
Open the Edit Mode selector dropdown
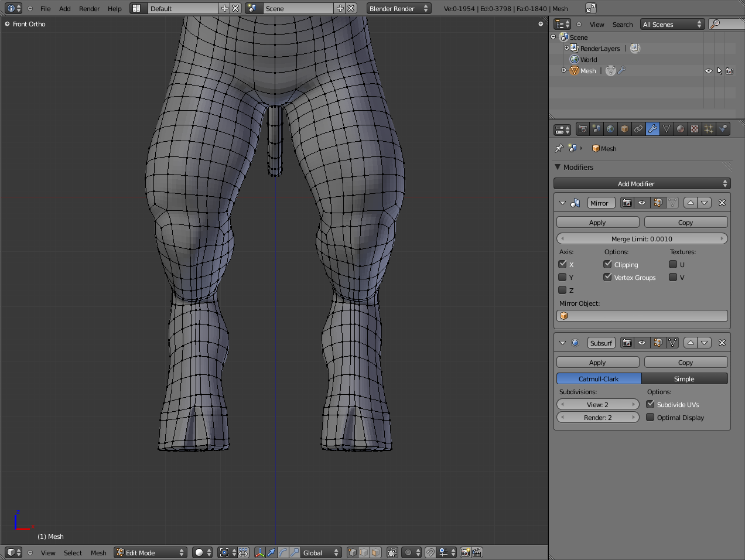point(150,552)
